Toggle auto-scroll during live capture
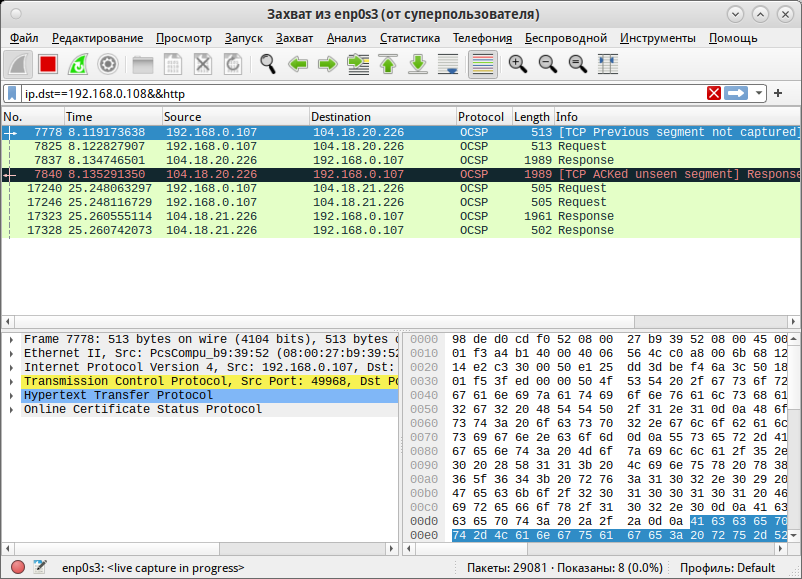 pos(448,64)
